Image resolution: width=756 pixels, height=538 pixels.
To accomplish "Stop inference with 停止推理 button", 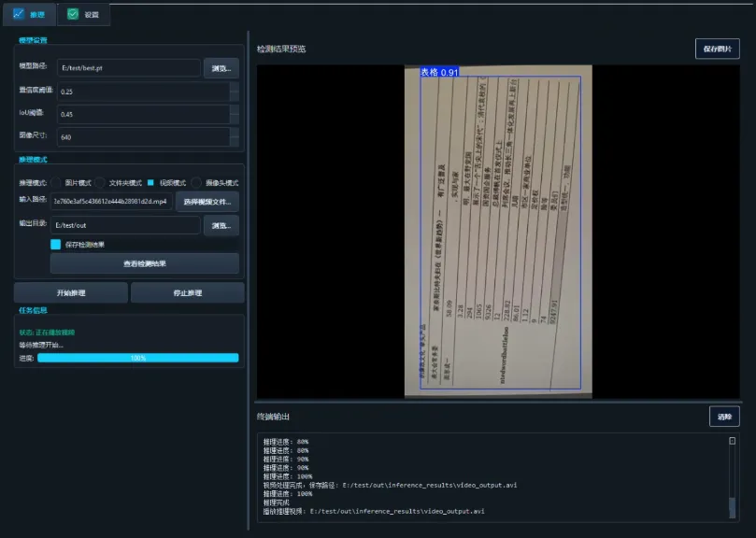I will tap(188, 292).
